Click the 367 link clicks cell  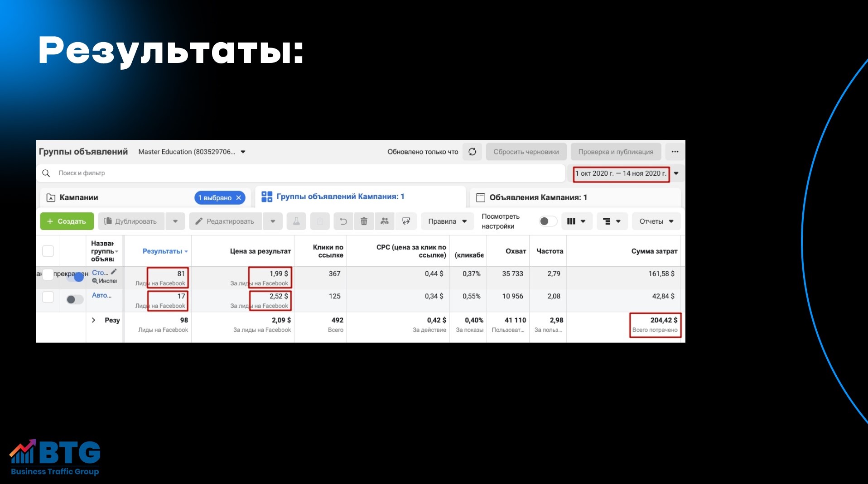point(334,273)
